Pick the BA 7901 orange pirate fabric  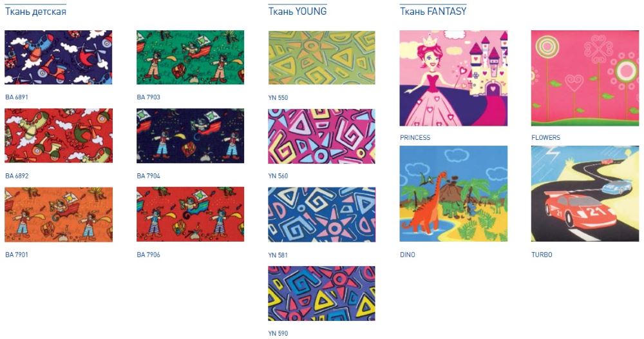[x=59, y=215]
